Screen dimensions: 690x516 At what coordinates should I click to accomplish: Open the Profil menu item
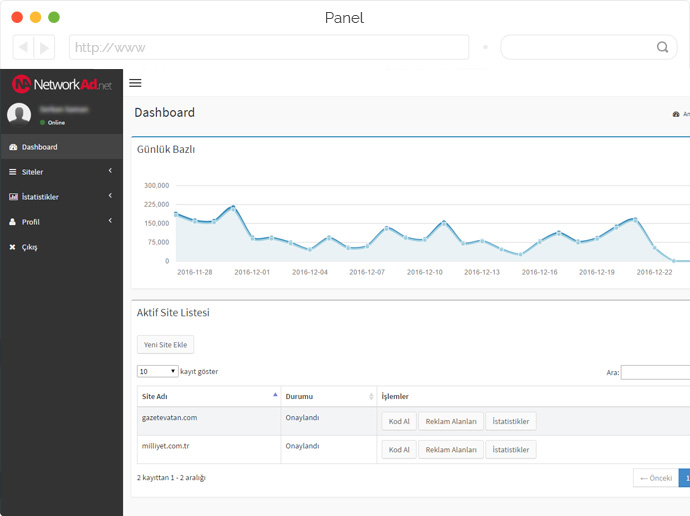click(x=62, y=222)
